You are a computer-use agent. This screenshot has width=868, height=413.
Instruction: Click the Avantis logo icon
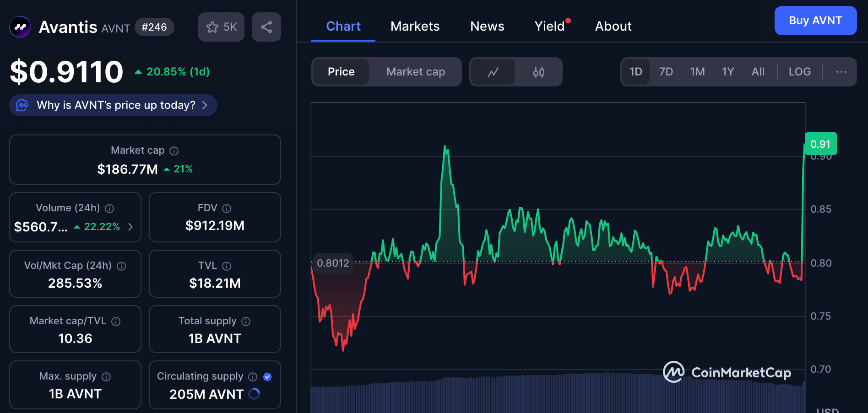20,27
